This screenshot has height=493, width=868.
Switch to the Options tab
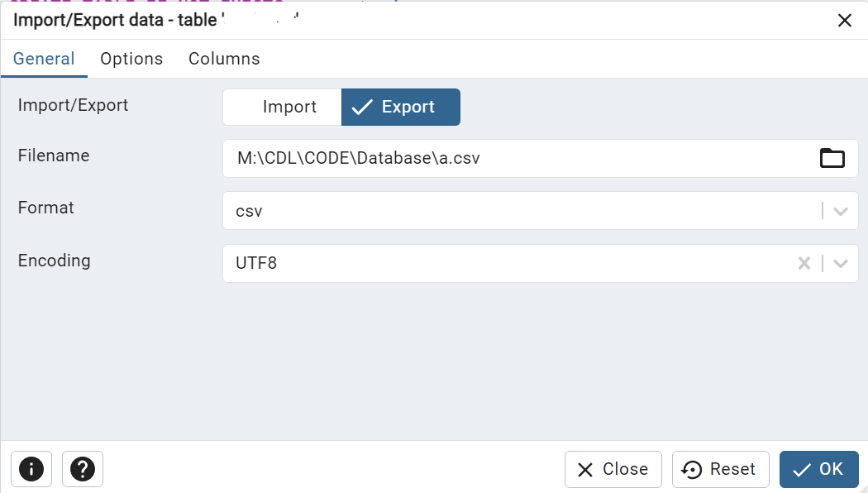[131, 59]
